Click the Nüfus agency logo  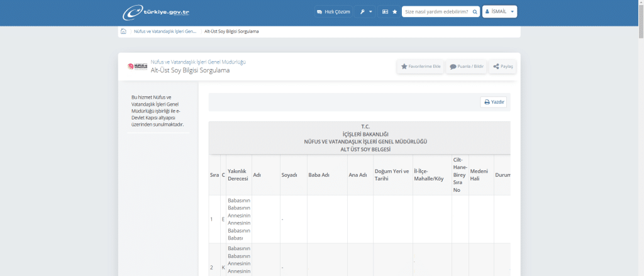136,66
